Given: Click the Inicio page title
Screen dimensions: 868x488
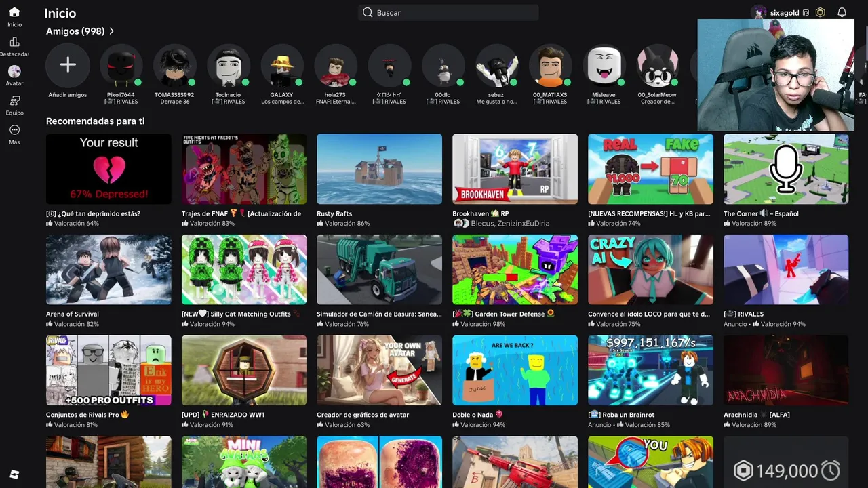Looking at the screenshot, I should pos(60,13).
